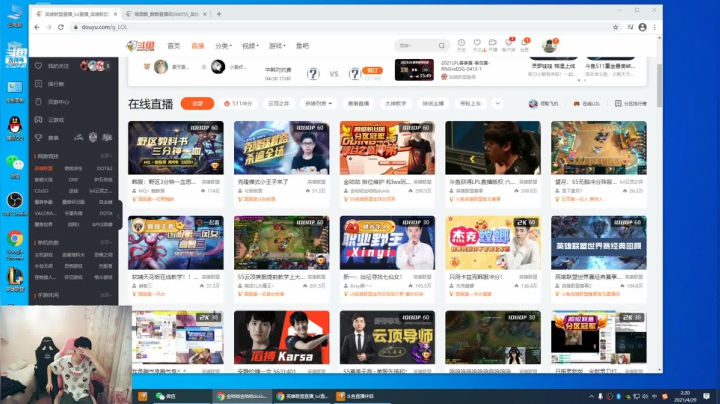Click the browser back arrow
Screen dimensions: 720x404
(x=37, y=27)
